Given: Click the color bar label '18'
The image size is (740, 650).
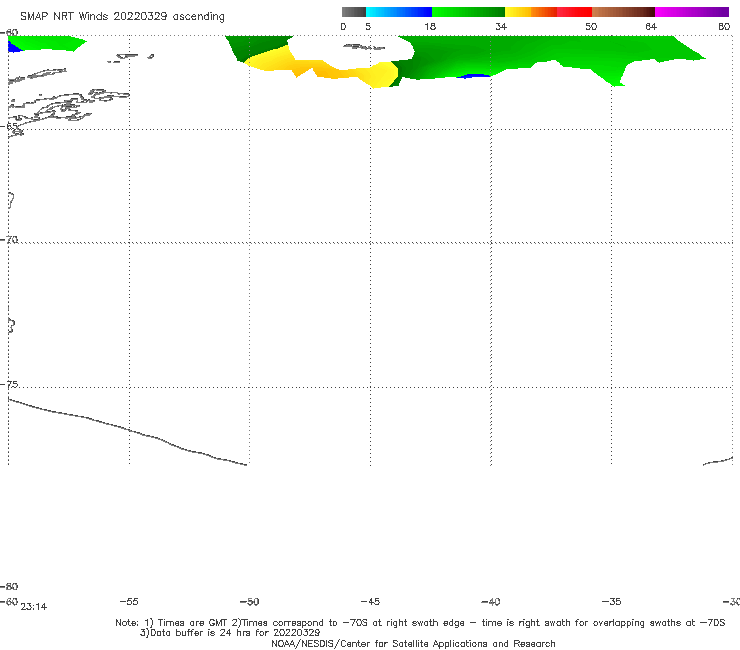Looking at the screenshot, I should [430, 26].
